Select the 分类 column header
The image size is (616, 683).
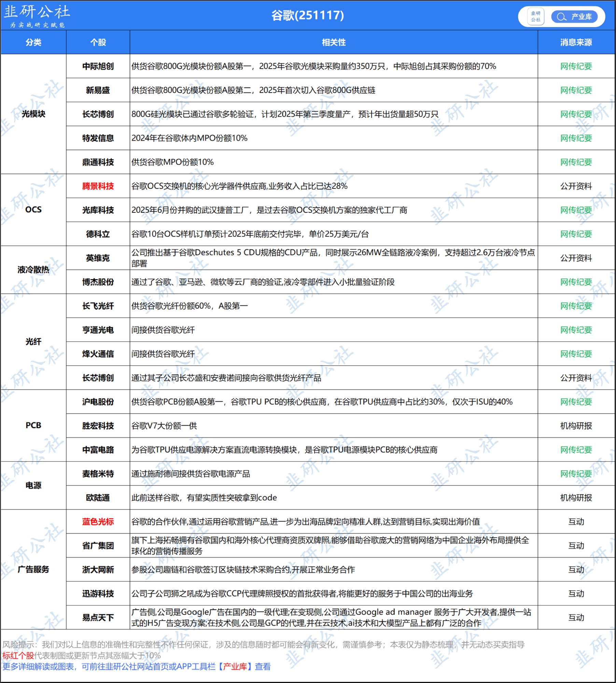pyautogui.click(x=33, y=42)
